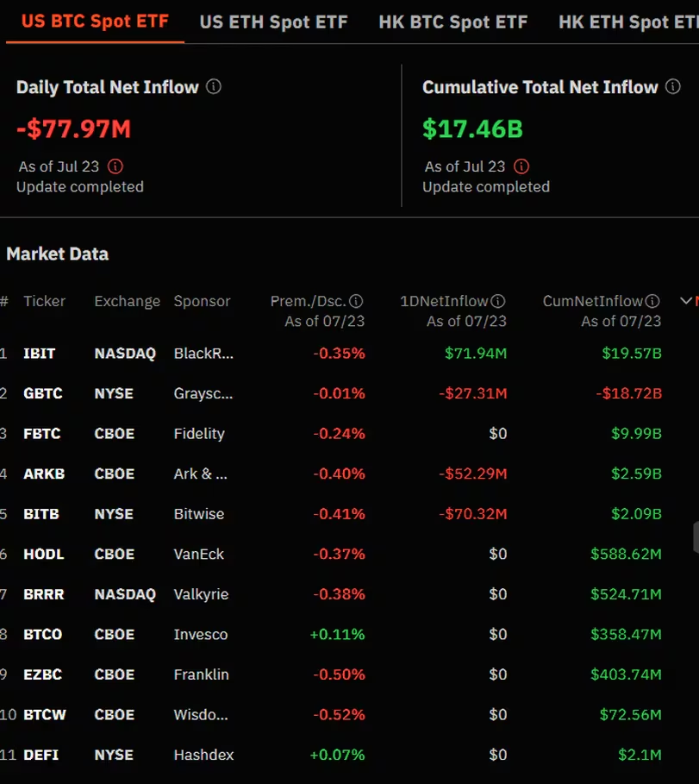
Task: Switch to the HK ETH Spot ETF tab
Action: pyautogui.click(x=628, y=22)
